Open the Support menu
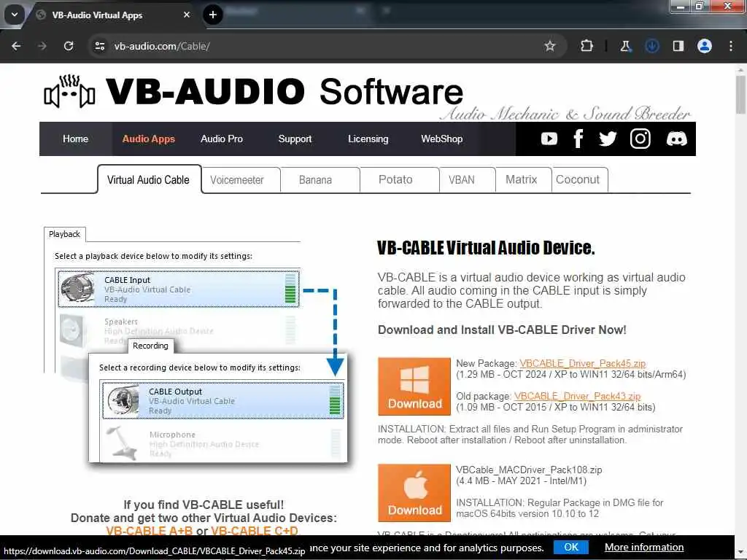 pyautogui.click(x=295, y=139)
